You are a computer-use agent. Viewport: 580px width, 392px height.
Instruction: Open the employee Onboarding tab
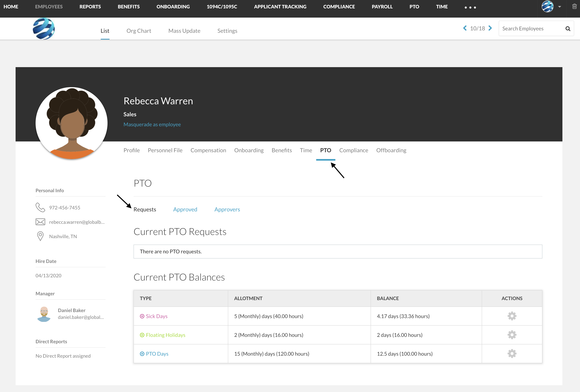(x=249, y=150)
